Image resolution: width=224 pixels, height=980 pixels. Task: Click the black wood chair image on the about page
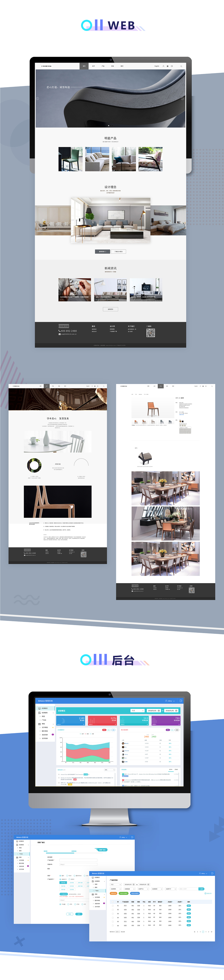pos(58,501)
